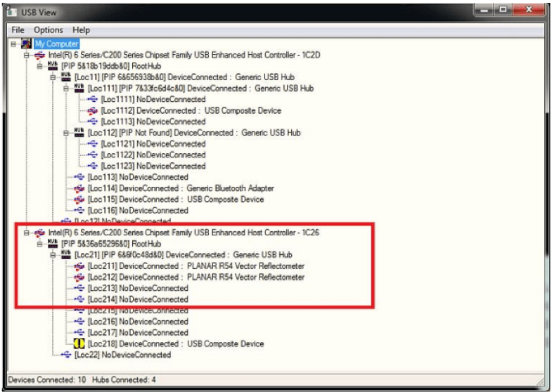Click Hubs Connected: 4 status text
This screenshot has height=392, width=552.
(x=124, y=380)
